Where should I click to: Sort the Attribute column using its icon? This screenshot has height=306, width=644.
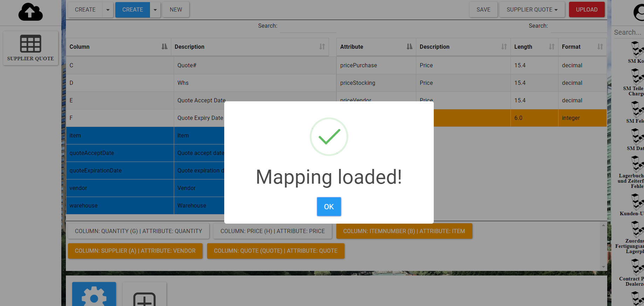coord(409,47)
